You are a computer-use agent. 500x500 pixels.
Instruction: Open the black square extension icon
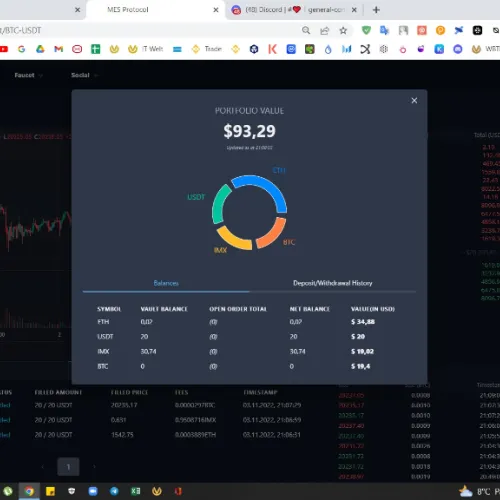pyautogui.click(x=477, y=30)
